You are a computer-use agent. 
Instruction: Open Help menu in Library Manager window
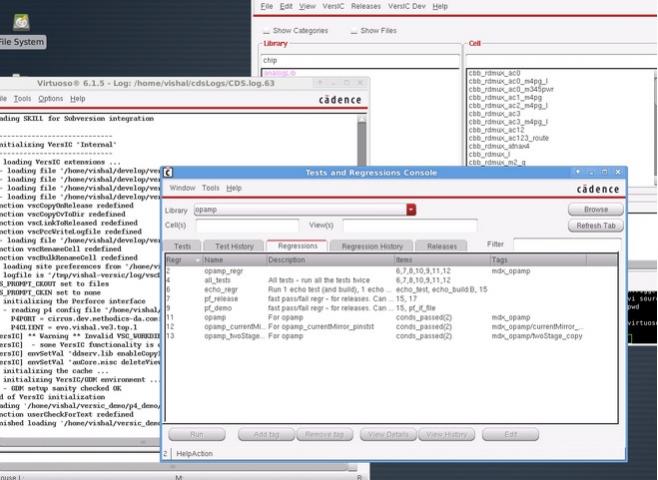tap(440, 6)
